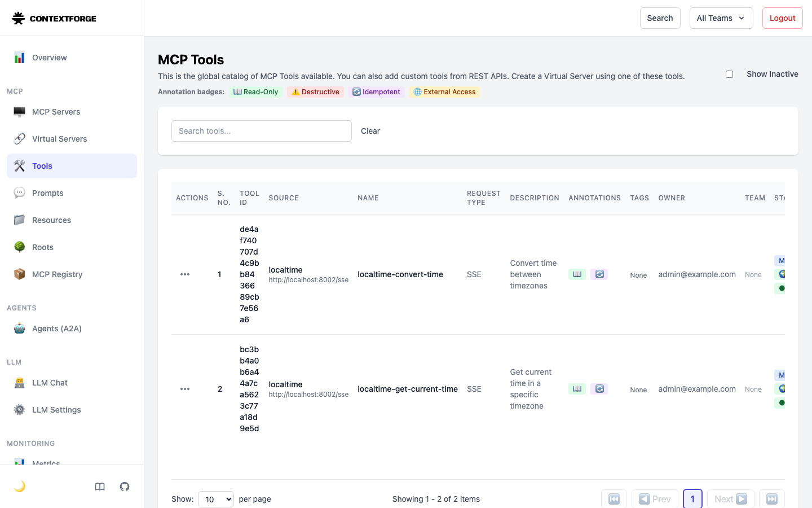This screenshot has width=812, height=508.
Task: Click the Name column header
Action: tap(368, 198)
